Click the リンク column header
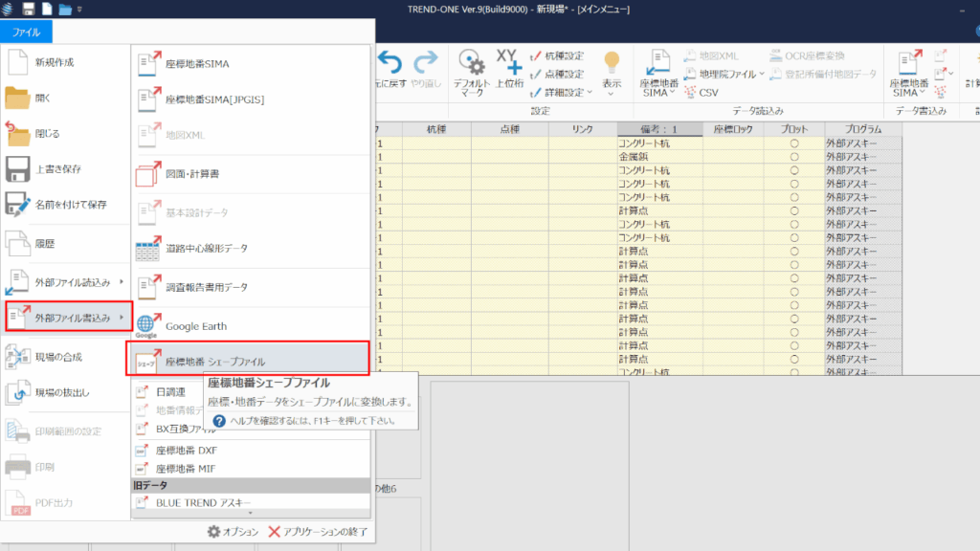The height and width of the screenshot is (551, 980). [583, 129]
